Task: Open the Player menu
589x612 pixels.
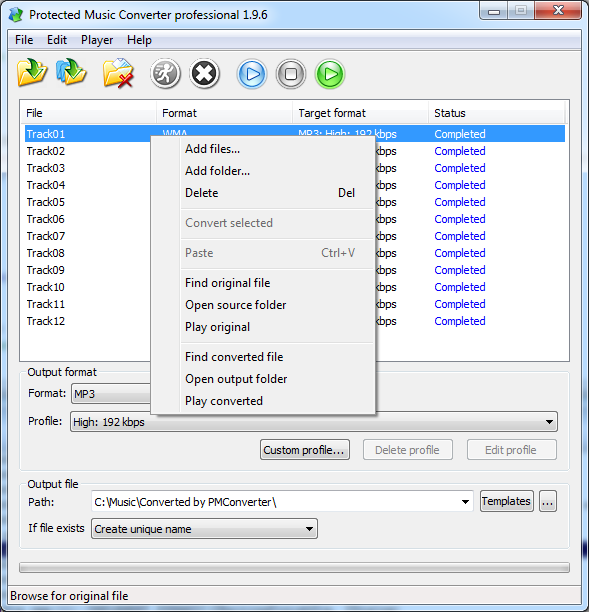Action: click(x=97, y=40)
